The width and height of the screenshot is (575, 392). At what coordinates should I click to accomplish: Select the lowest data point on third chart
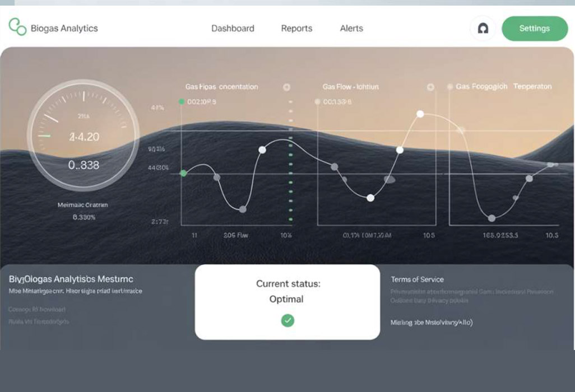click(491, 218)
